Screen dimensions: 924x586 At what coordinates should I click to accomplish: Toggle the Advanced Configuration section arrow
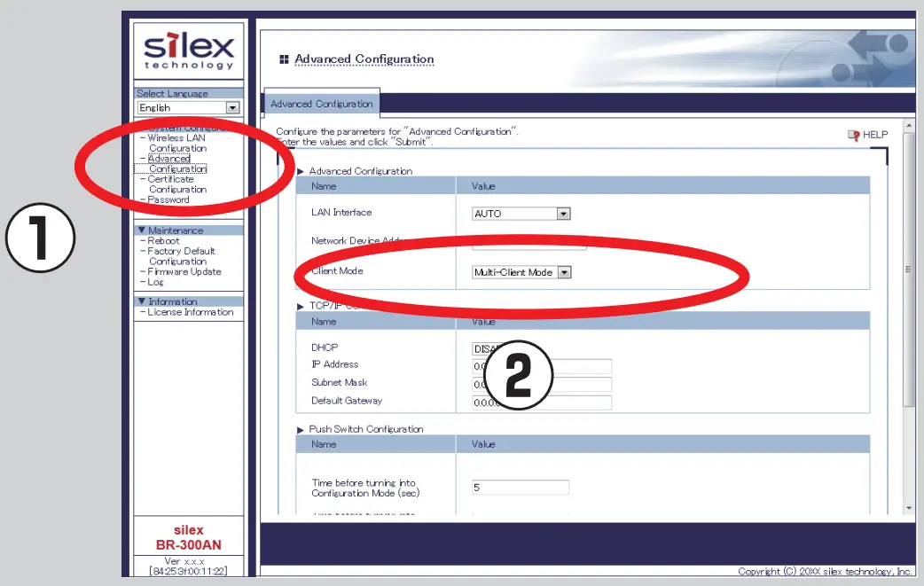tap(301, 171)
